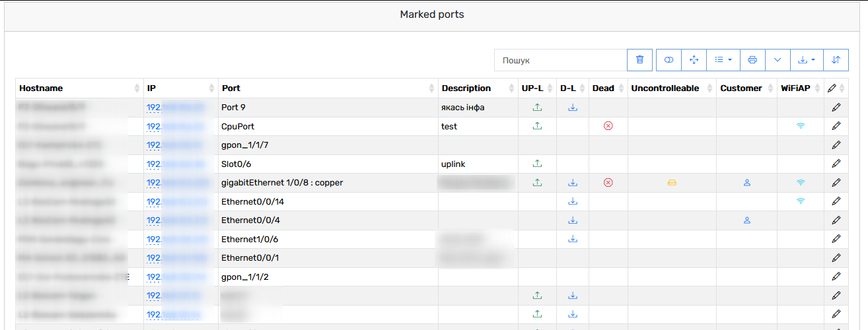868x330 pixels.
Task: Click the printer icon in the toolbar
Action: click(752, 60)
